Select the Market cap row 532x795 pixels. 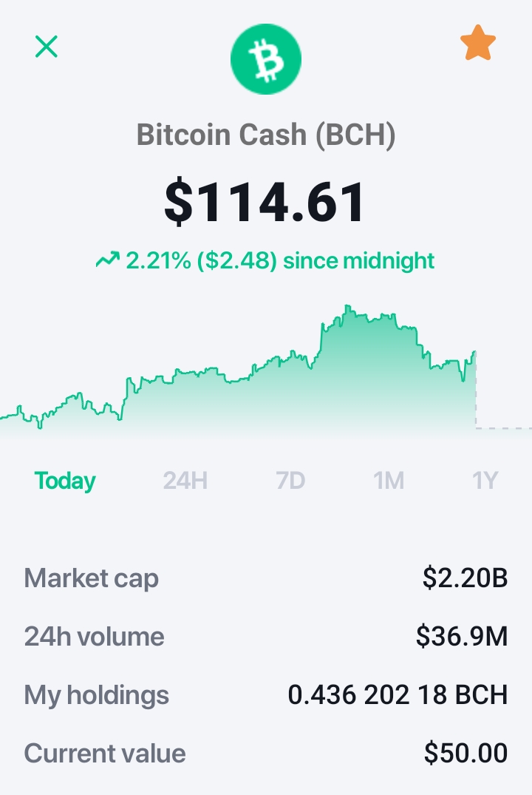(266, 578)
